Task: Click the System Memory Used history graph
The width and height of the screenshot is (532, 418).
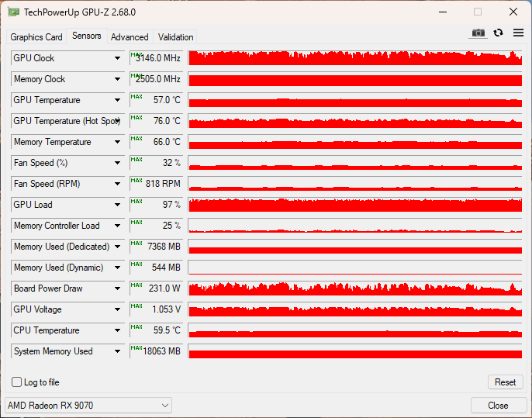Action: pos(355,351)
